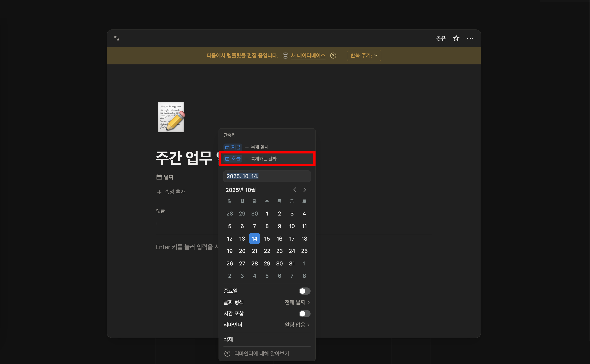Select the 오늘 shortcut entry
Screen dimensions: 590x364
[233, 159]
